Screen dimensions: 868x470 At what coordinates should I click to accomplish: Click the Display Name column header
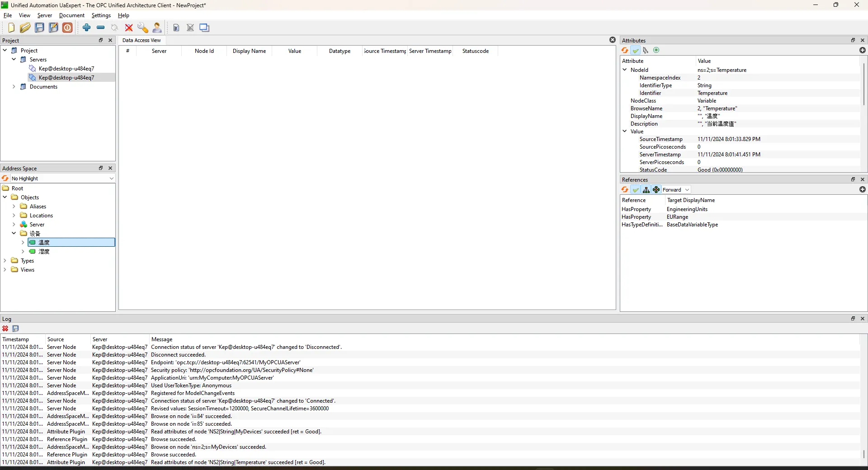[249, 51]
